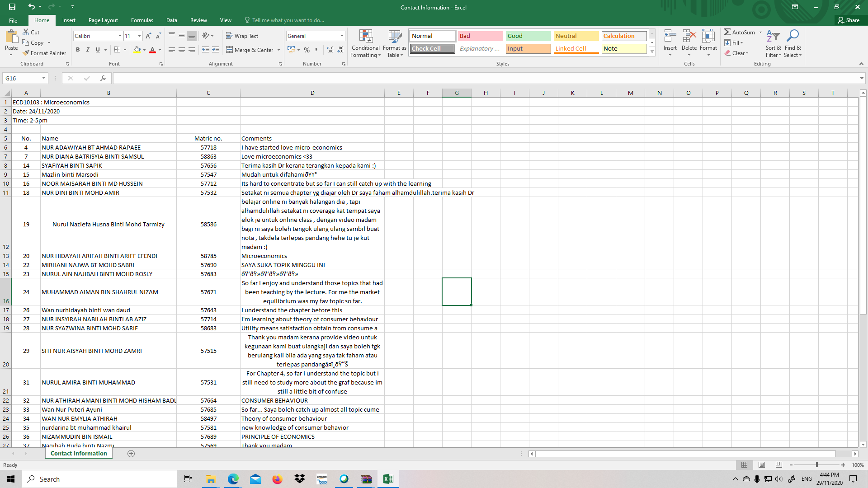This screenshot has width=868, height=488.
Task: Toggle Middle Align vertical alignment
Action: click(x=181, y=36)
